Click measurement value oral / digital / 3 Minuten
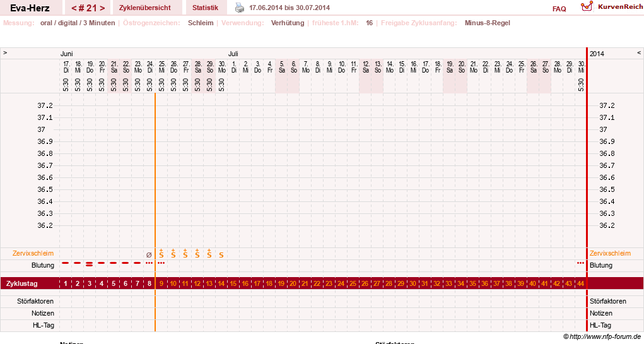The height and width of the screenshot is (344, 644). [78, 23]
